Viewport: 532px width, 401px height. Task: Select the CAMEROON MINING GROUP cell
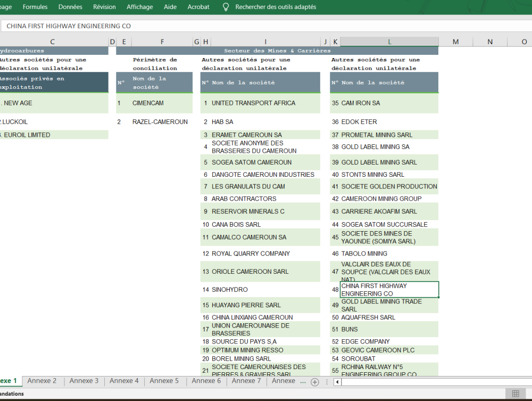(389, 199)
